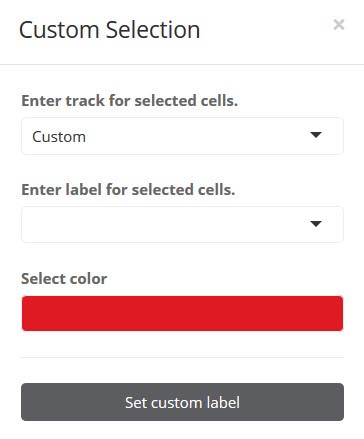Click the Custom Selection dialog title
This screenshot has width=364, height=439.
pos(110,30)
